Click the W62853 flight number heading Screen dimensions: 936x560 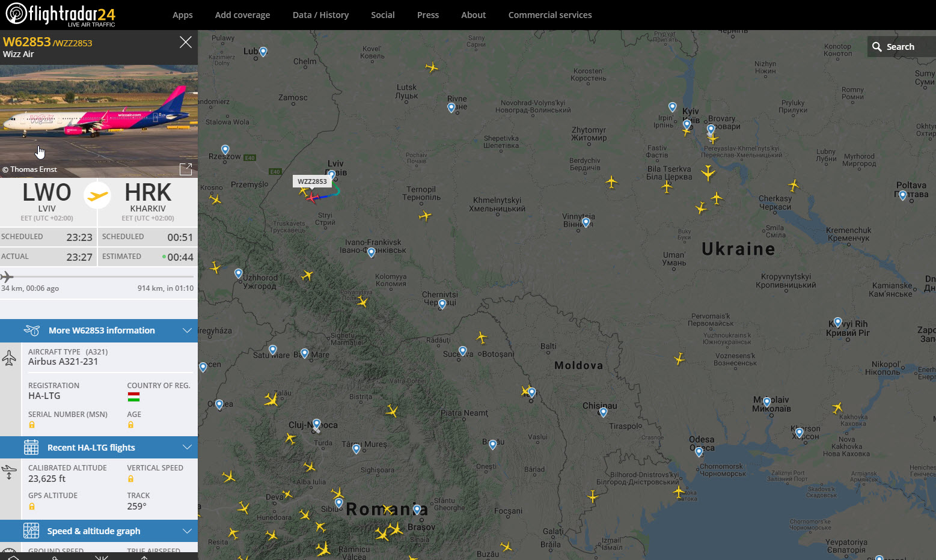coord(26,41)
